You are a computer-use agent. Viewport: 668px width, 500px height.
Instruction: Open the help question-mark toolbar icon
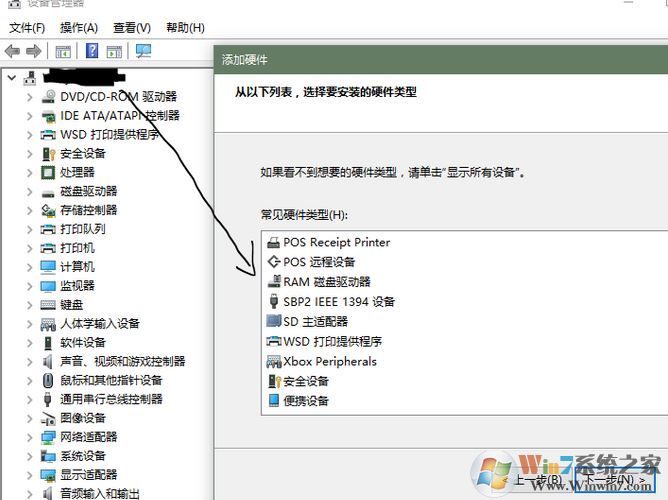[x=92, y=51]
